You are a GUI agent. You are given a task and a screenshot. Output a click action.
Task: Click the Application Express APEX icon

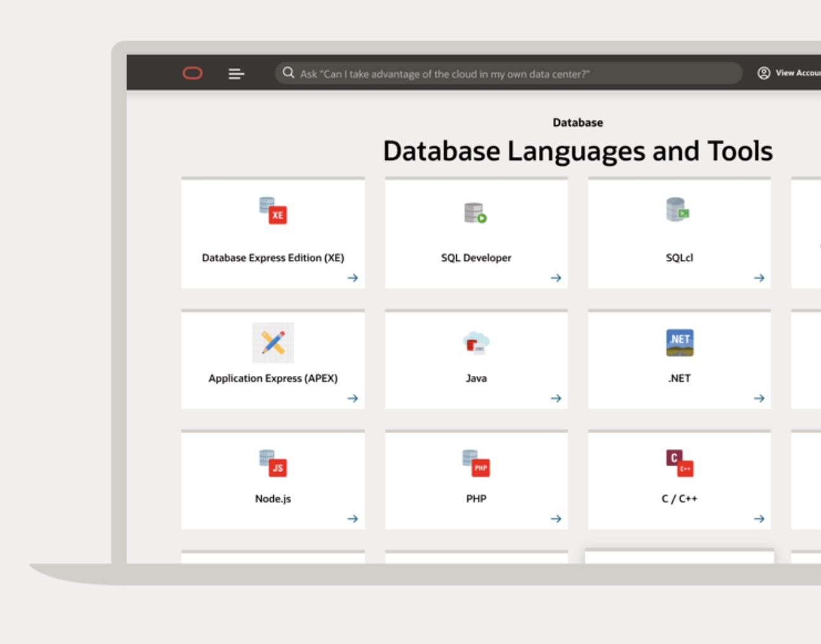tap(273, 343)
